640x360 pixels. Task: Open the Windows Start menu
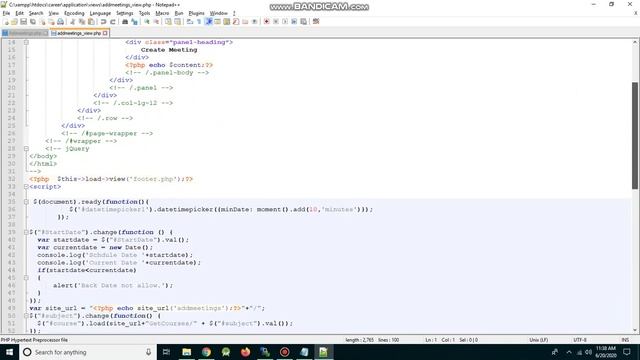click(x=9, y=352)
